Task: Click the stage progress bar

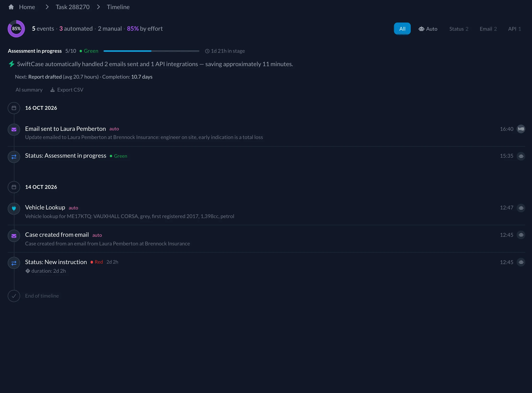Action: [151, 51]
